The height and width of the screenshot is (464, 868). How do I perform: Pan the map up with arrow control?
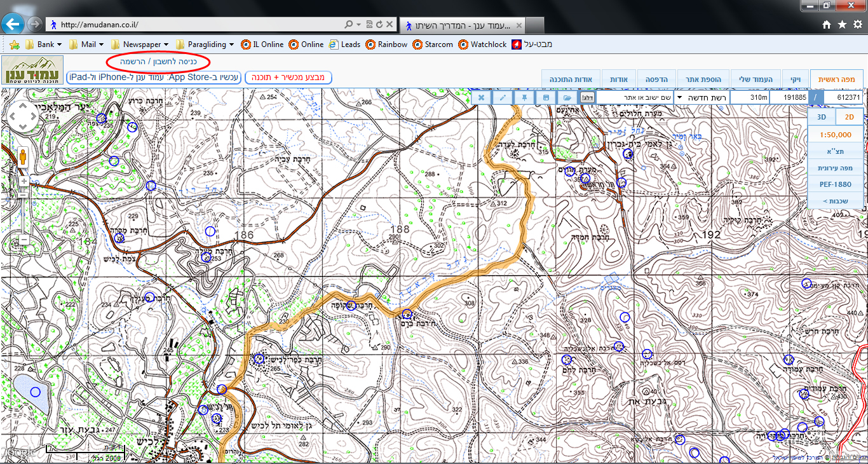click(x=23, y=106)
